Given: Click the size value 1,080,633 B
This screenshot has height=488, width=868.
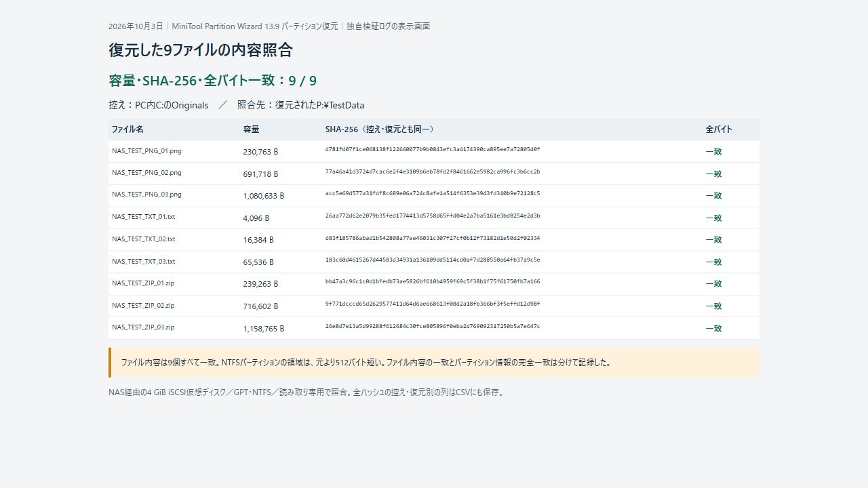Looking at the screenshot, I should pyautogui.click(x=264, y=196).
